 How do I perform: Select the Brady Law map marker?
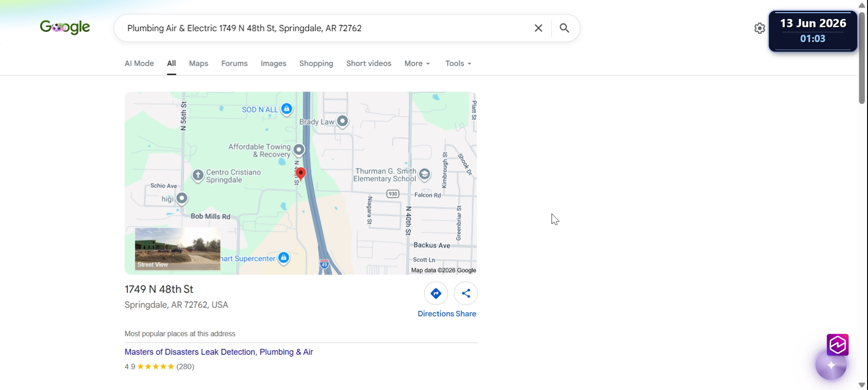[343, 121]
